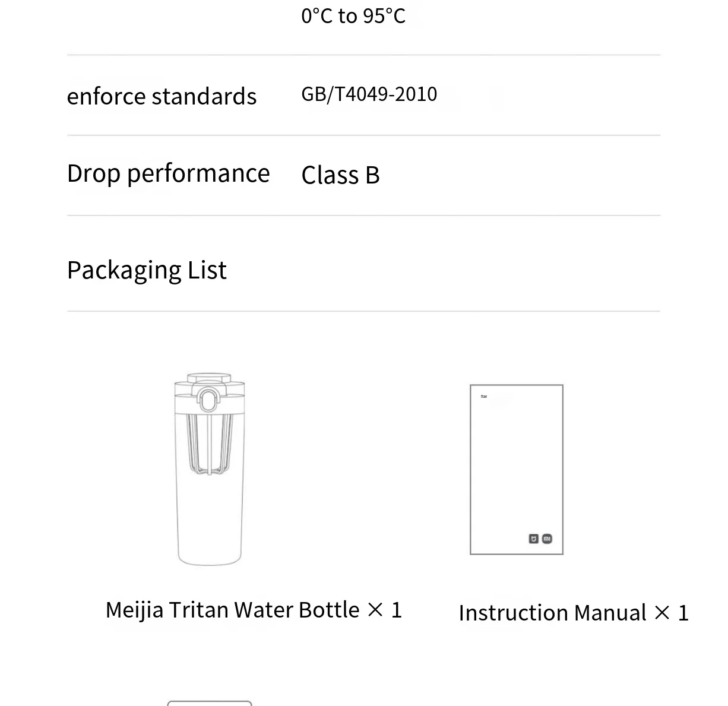Viewport: 728px width, 706px height.
Task: Click the "enforce standards" label
Action: (162, 96)
